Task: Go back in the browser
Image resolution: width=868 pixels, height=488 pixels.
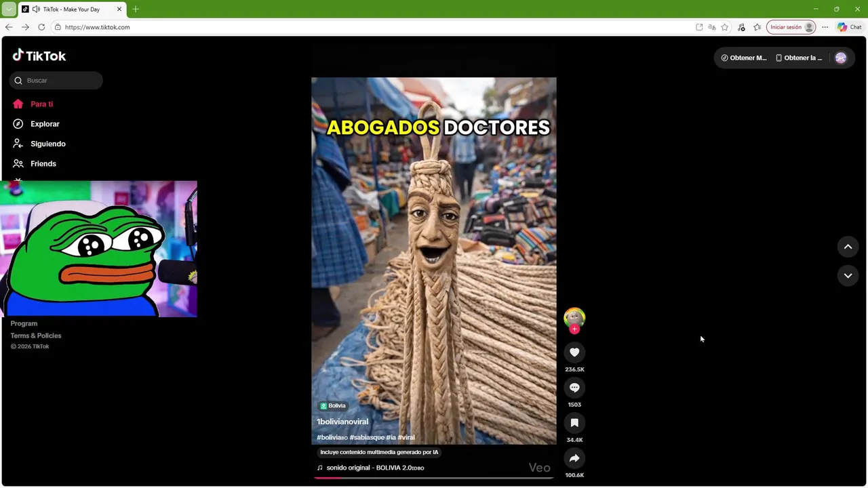Action: [9, 27]
